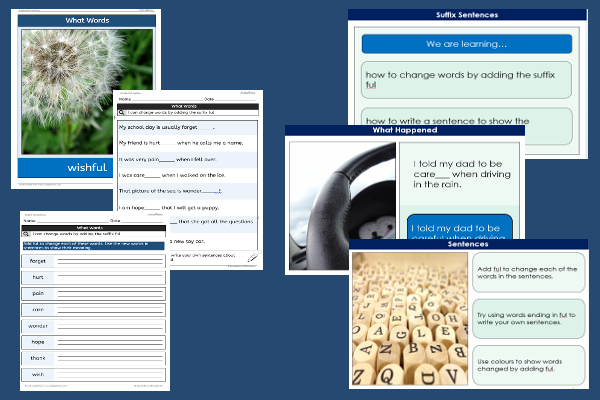Click the sentence 'I am hope___ that I will get a puppy'

pyautogui.click(x=169, y=208)
